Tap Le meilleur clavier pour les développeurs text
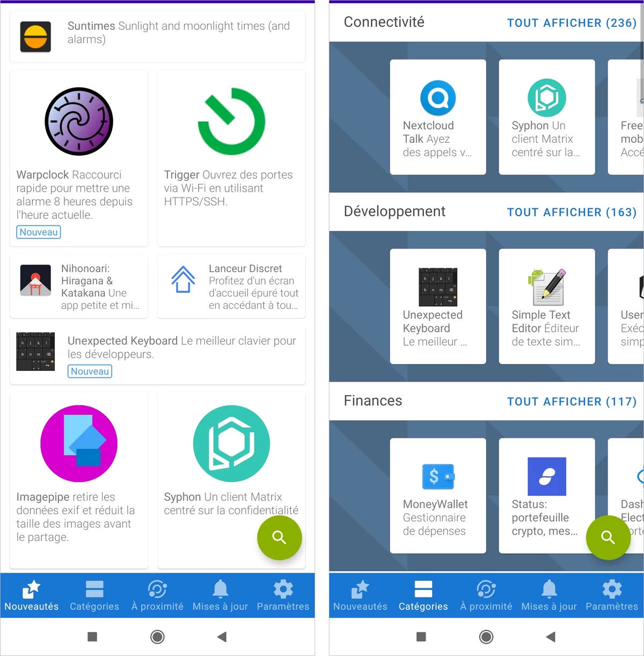Viewport: 644px width, 656px height. tap(182, 347)
